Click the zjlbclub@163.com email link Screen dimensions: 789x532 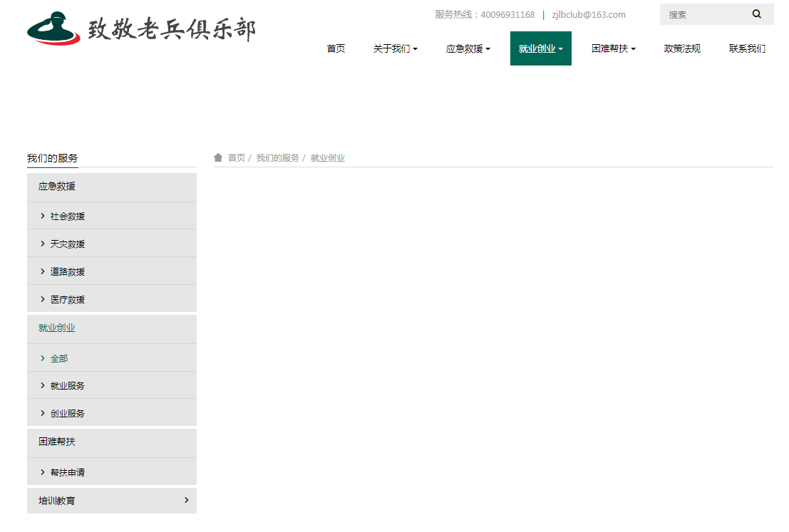(588, 14)
